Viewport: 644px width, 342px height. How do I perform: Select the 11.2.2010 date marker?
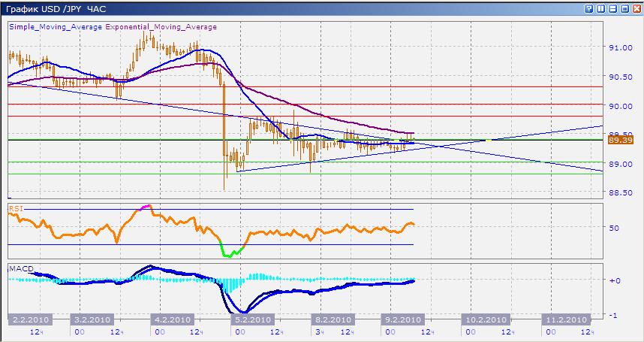pos(566,319)
